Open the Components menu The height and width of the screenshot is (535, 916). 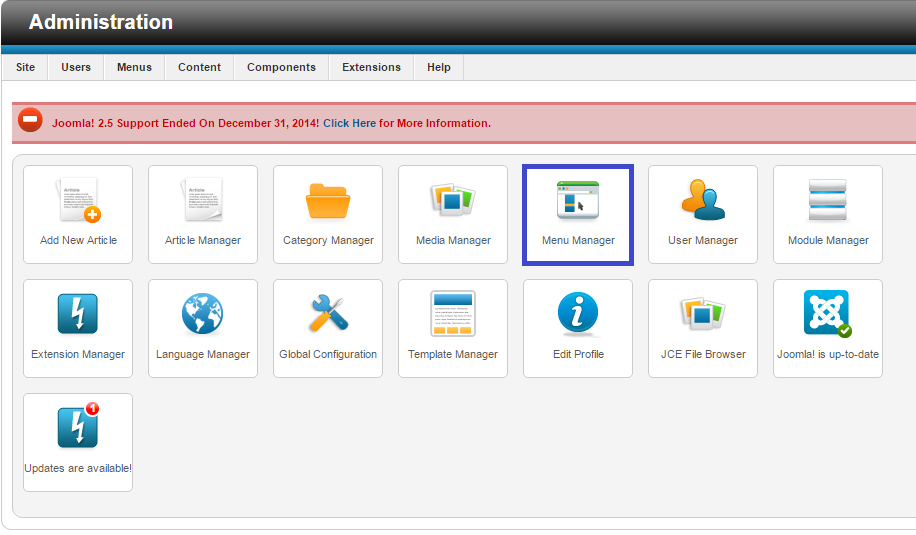(x=281, y=67)
